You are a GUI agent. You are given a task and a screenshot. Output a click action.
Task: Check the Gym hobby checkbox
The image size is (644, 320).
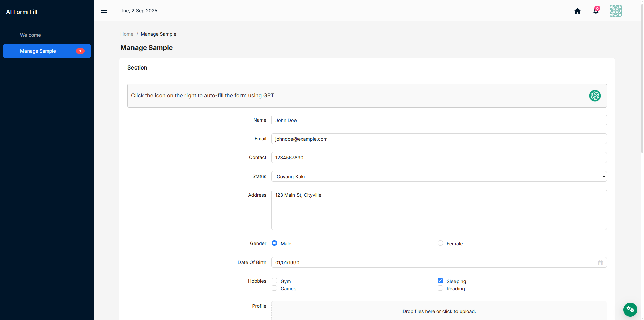(x=274, y=281)
